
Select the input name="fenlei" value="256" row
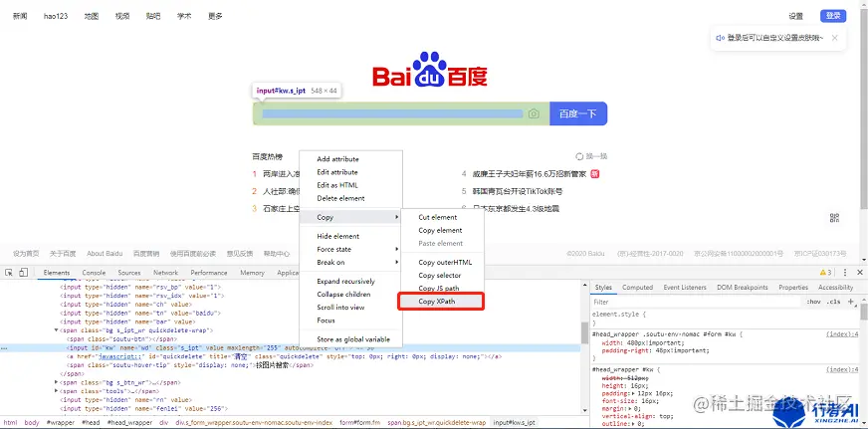[144, 408]
